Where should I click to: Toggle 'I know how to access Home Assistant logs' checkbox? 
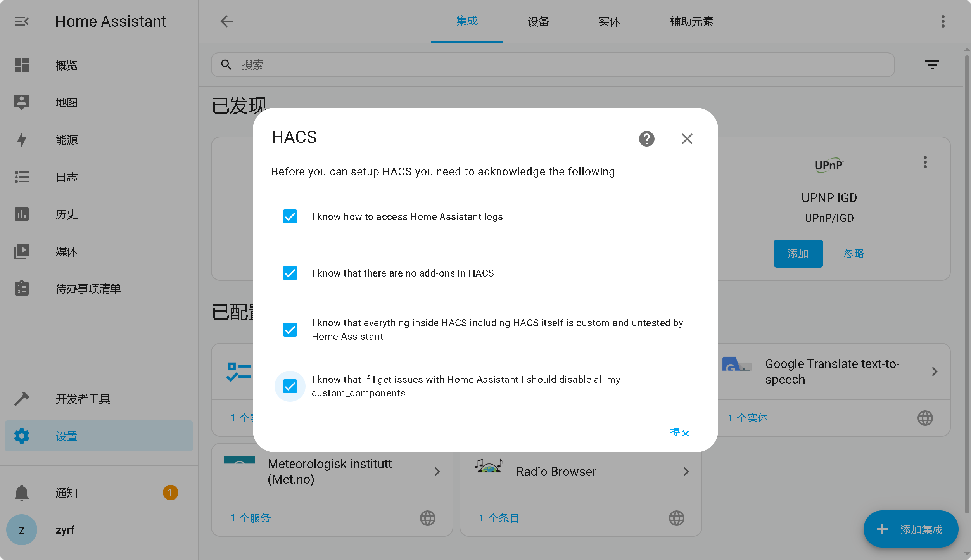(x=289, y=216)
